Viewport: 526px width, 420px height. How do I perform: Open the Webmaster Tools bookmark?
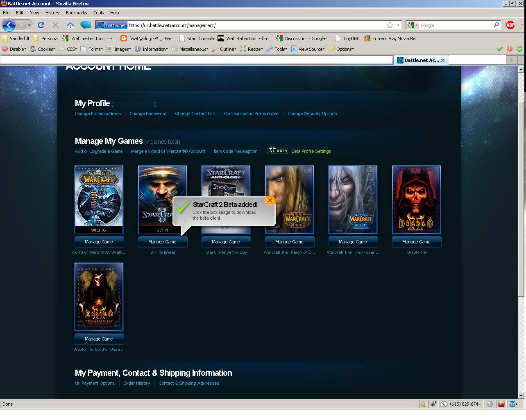tap(89, 39)
